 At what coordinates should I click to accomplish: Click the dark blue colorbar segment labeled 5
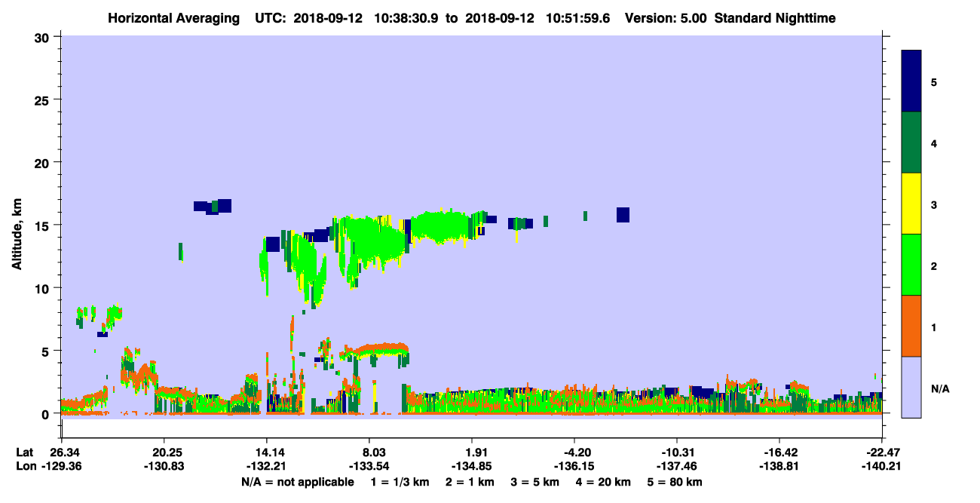(912, 81)
